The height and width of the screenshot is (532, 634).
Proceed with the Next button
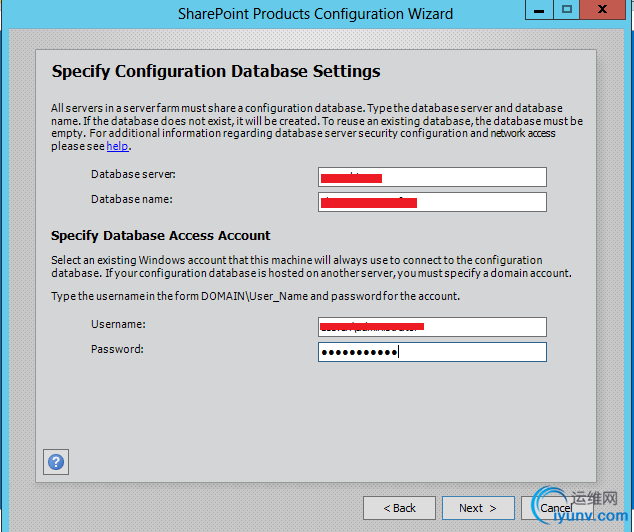coord(478,508)
